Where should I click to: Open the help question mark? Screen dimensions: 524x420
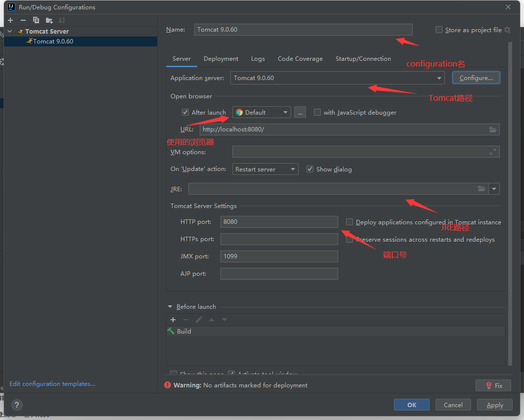click(17, 405)
